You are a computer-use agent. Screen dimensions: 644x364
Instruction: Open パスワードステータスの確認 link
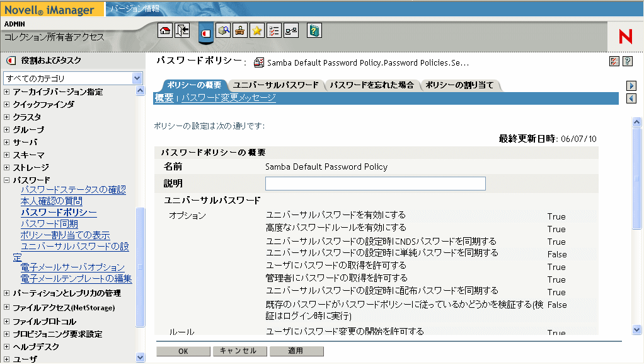pyautogui.click(x=73, y=190)
